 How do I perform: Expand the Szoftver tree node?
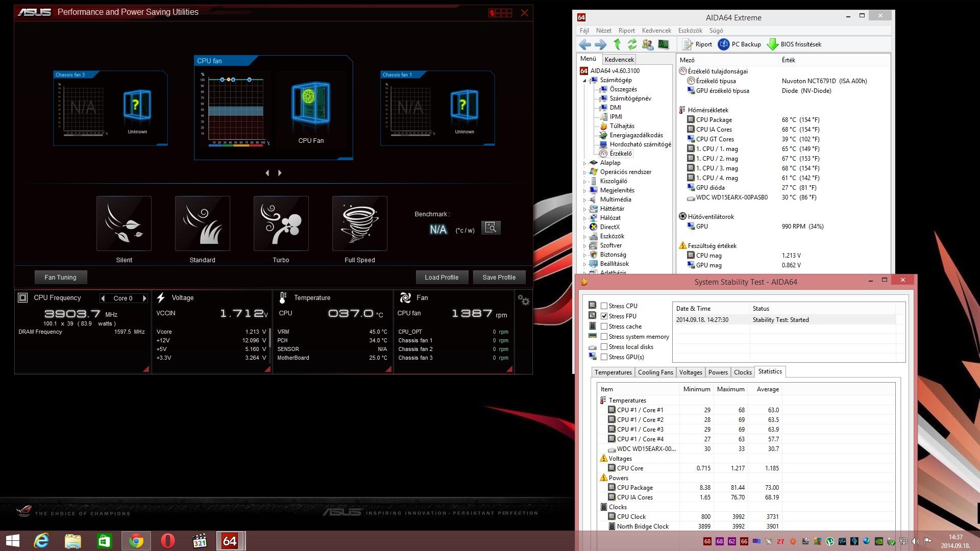pyautogui.click(x=585, y=246)
